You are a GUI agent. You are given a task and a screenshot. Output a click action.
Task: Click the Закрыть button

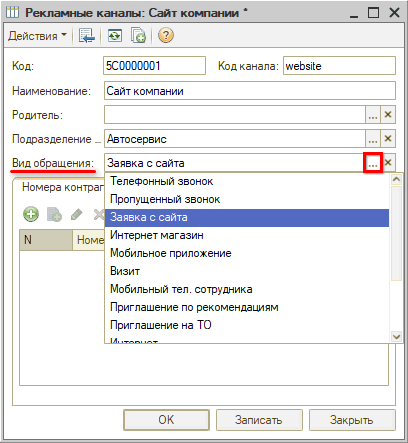[x=352, y=420]
